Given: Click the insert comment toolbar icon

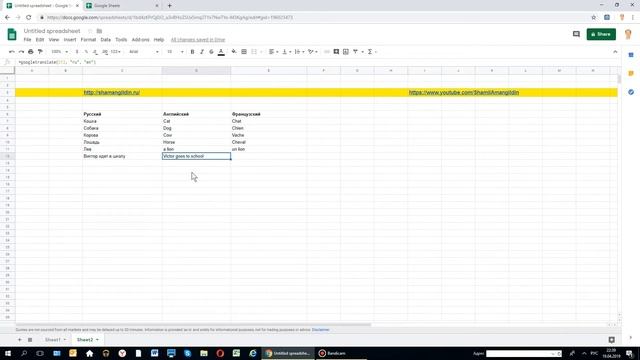Looking at the screenshot, I should pyautogui.click(x=336, y=52).
